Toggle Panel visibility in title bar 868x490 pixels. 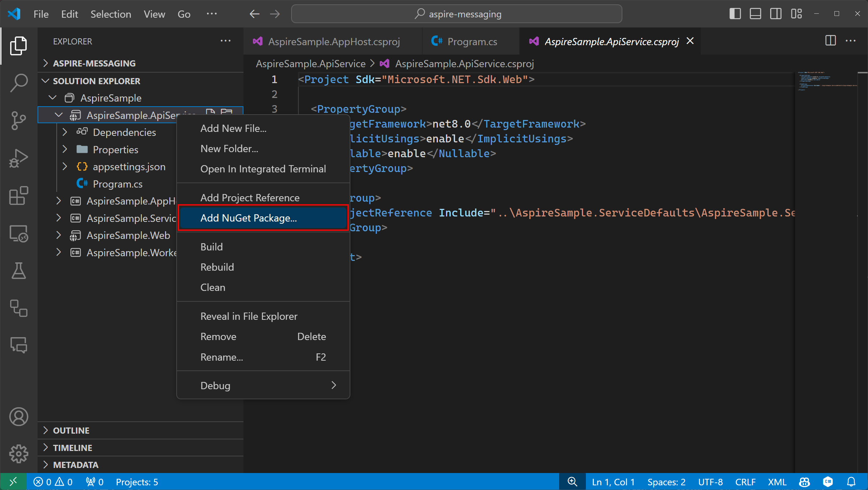(755, 14)
